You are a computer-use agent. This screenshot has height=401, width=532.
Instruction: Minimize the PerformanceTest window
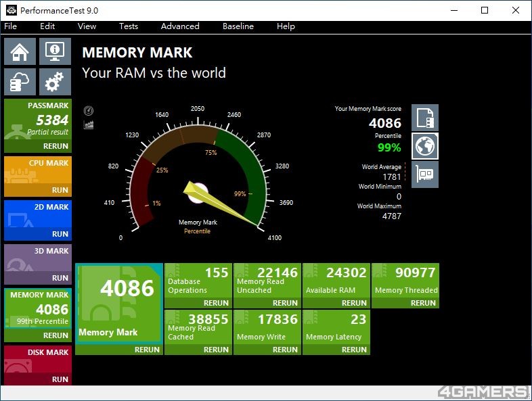coord(454,10)
